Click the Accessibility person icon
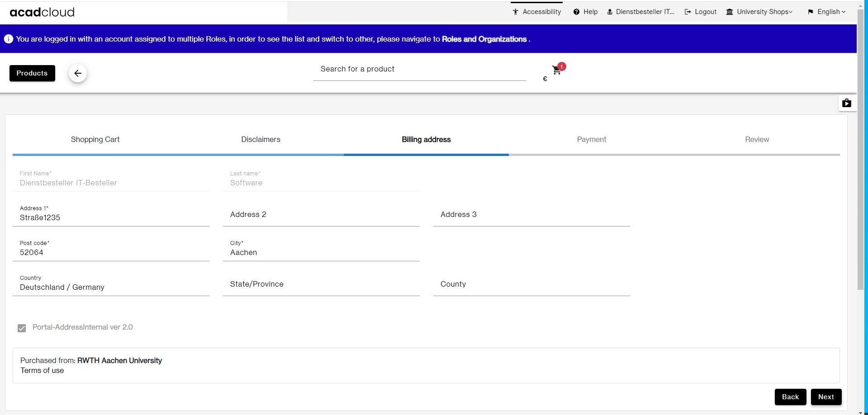 click(515, 12)
